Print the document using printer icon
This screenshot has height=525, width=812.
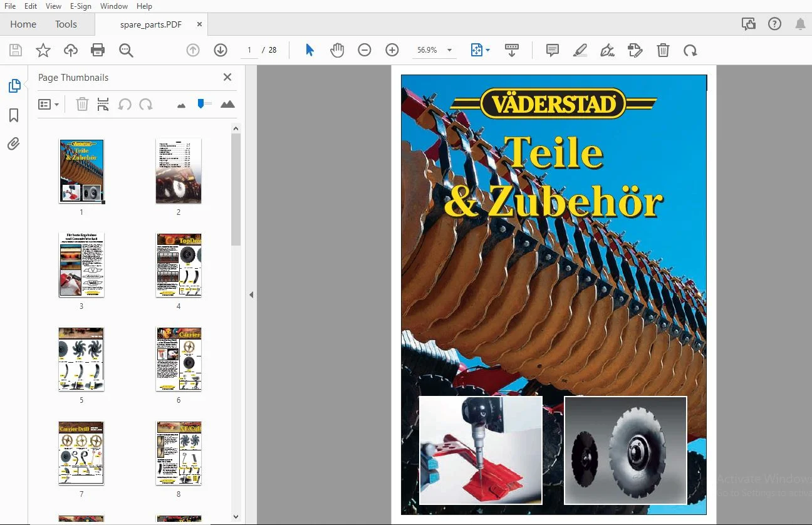tap(98, 51)
